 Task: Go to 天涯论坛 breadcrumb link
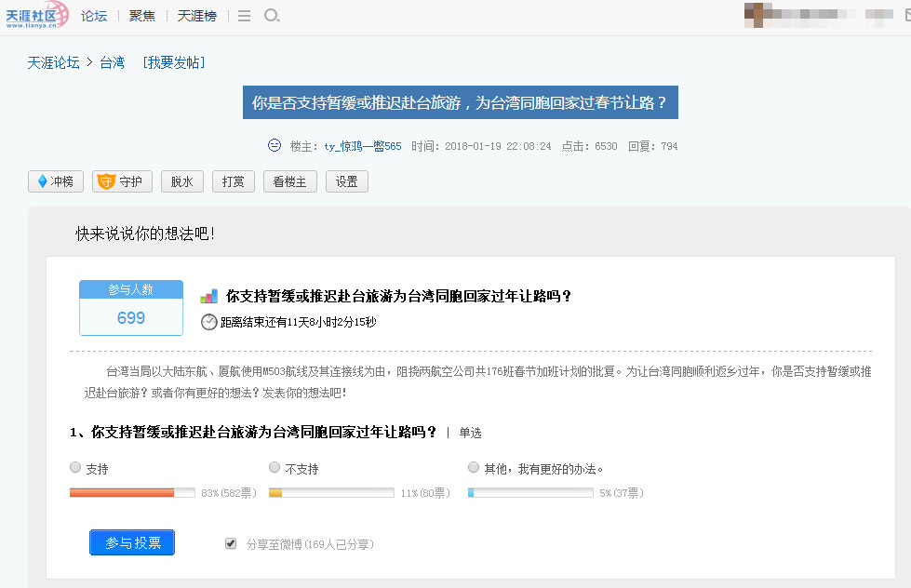coord(53,62)
